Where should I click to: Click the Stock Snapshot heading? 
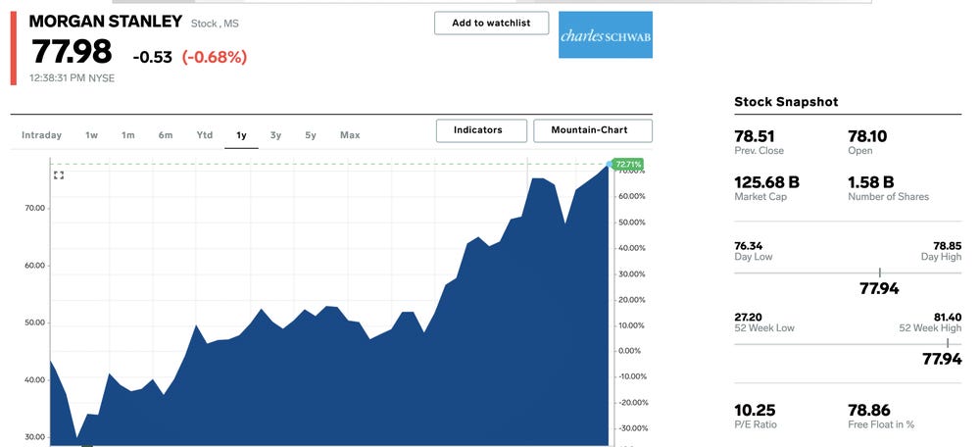786,101
